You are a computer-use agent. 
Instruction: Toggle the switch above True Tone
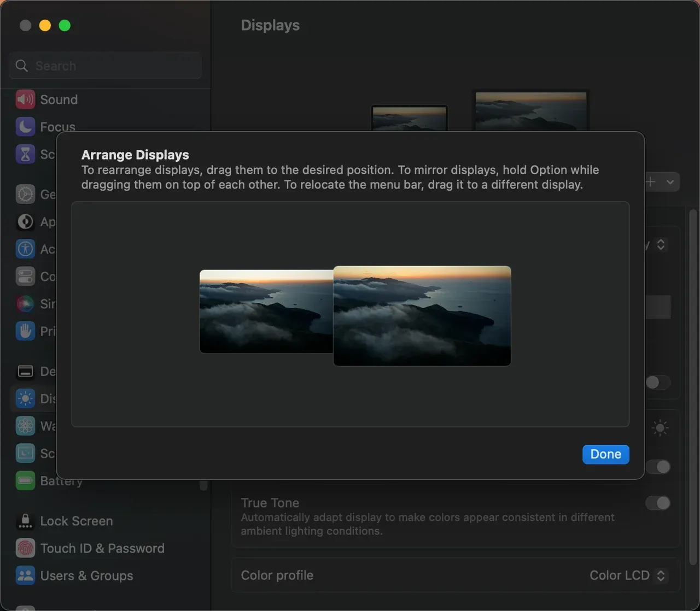(x=658, y=467)
